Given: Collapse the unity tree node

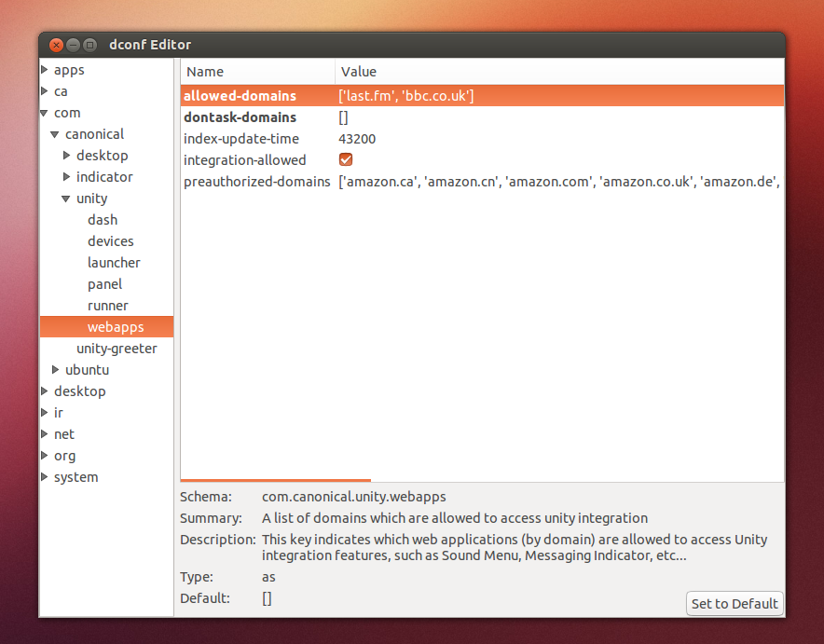Looking at the screenshot, I should (65, 198).
